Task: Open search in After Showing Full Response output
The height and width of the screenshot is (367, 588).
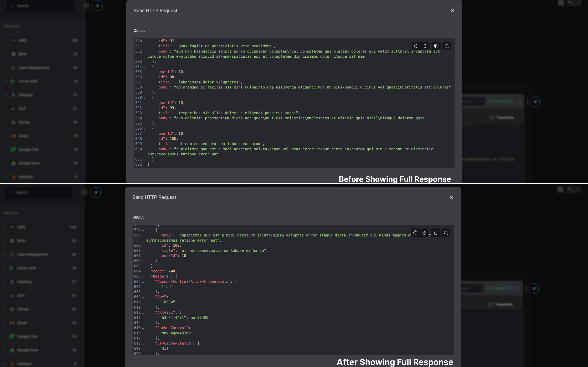Action: 446,233
